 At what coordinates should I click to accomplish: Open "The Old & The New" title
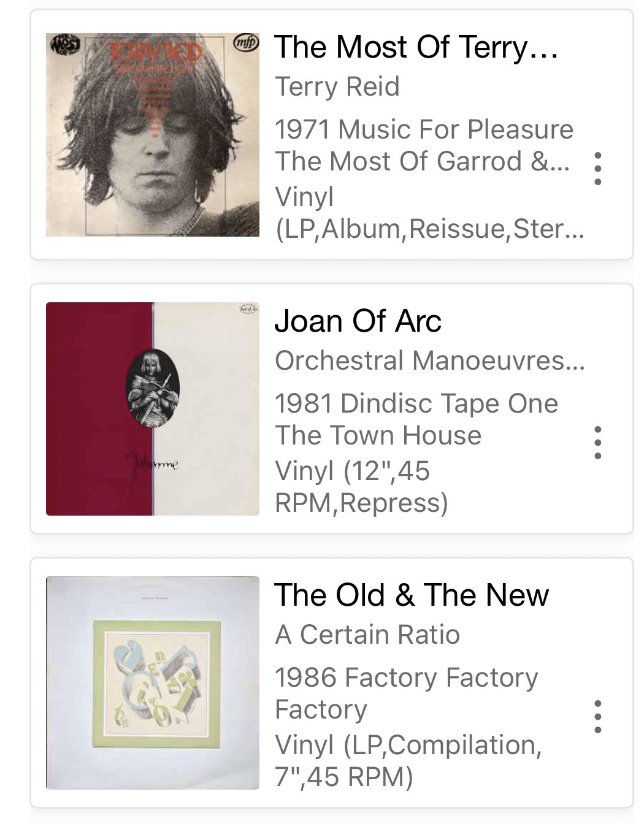tap(411, 595)
